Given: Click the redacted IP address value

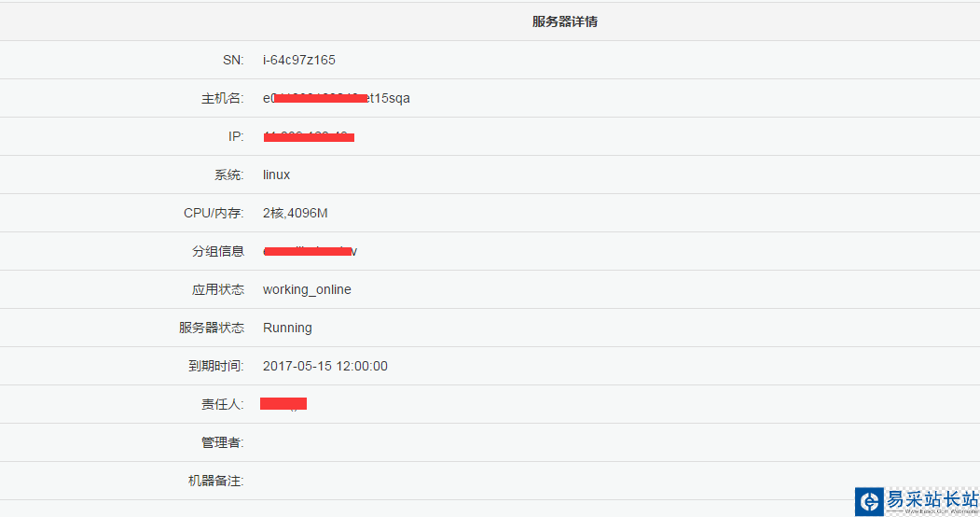Looking at the screenshot, I should [309, 137].
